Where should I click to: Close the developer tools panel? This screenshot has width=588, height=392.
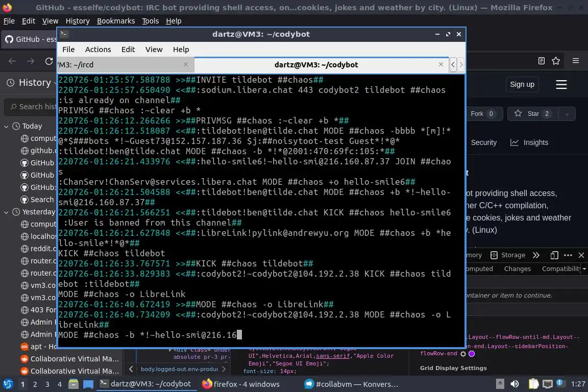click(x=581, y=255)
